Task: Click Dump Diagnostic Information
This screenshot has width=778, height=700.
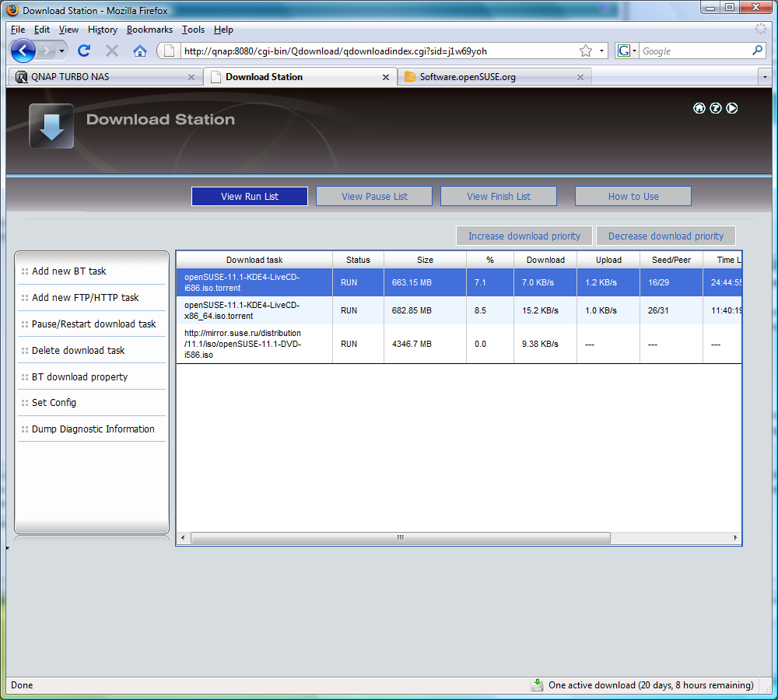Action: [93, 429]
